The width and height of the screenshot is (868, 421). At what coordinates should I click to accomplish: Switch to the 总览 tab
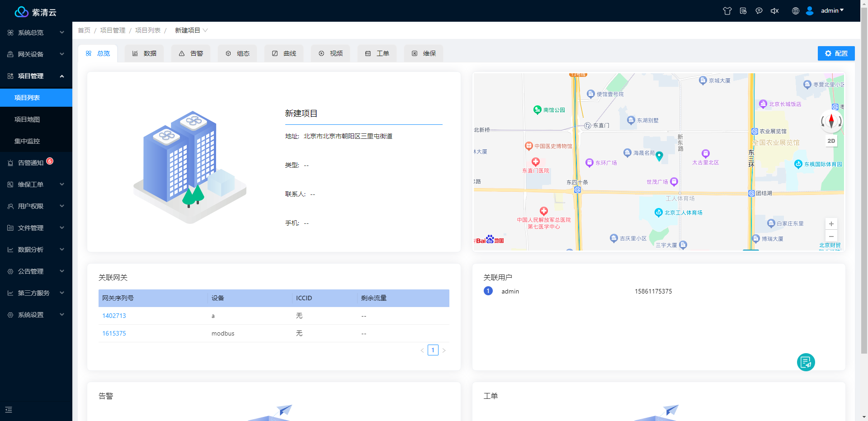tap(98, 53)
